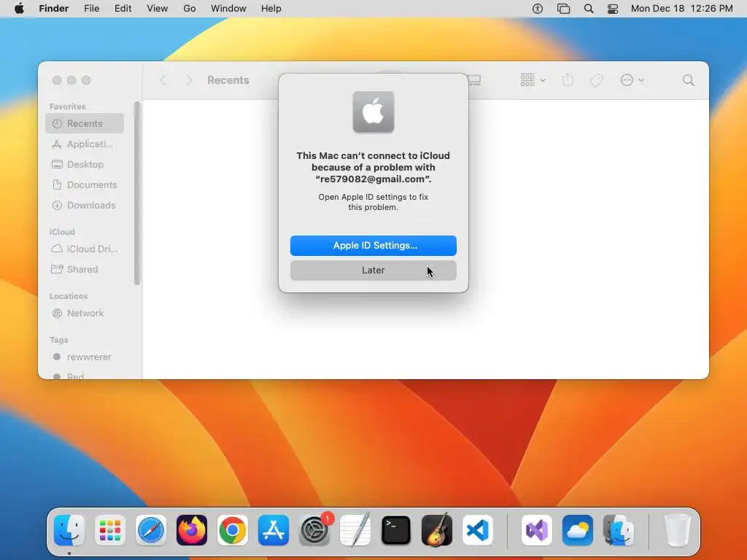This screenshot has height=560, width=747.
Task: Open System Settings from the Dock
Action: coord(314,530)
